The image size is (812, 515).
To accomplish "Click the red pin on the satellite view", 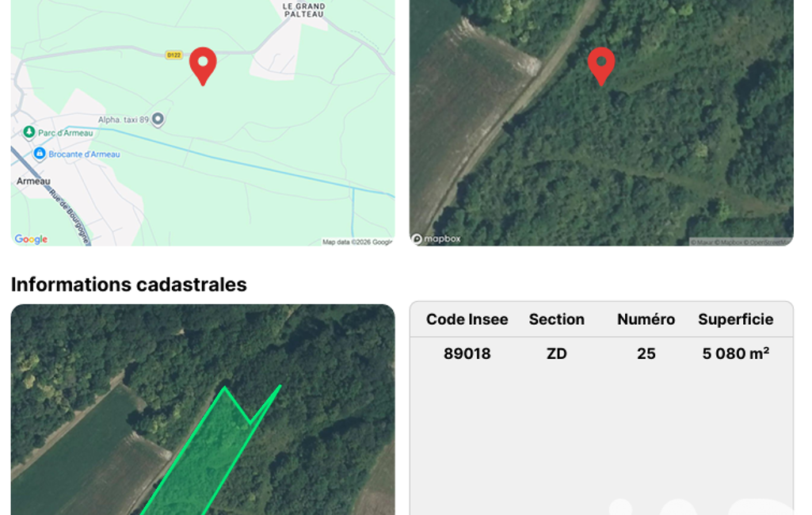I will click(601, 64).
